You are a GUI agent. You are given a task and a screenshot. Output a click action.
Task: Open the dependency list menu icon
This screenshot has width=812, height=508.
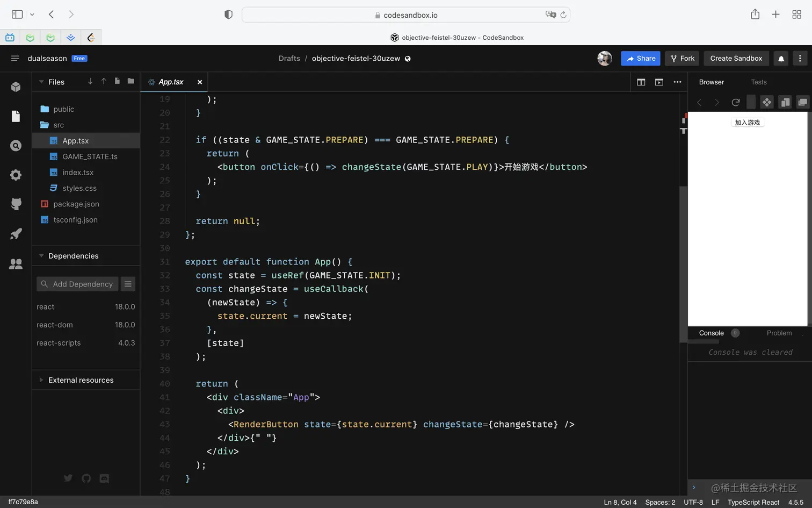click(128, 284)
